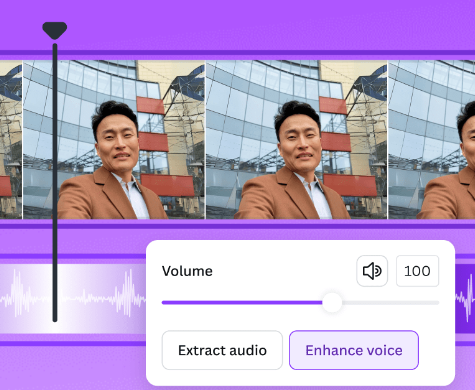The height and width of the screenshot is (390, 475).
Task: Mute audio with the speaker icon
Action: coord(372,271)
